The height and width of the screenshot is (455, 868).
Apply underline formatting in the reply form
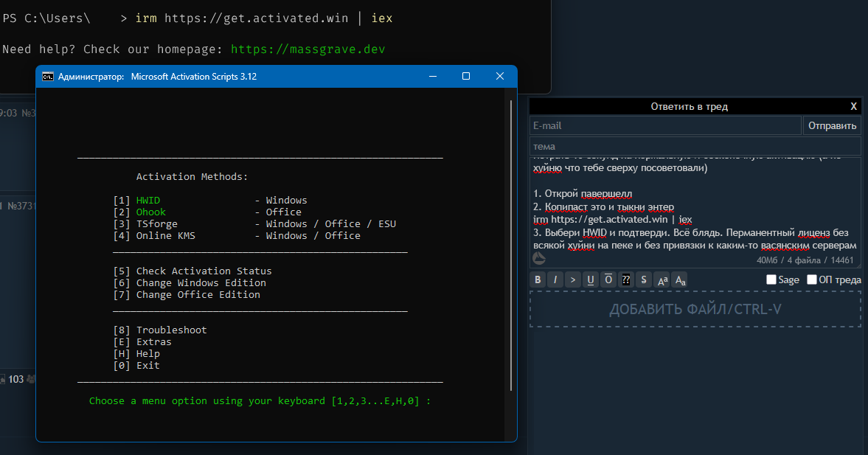591,279
